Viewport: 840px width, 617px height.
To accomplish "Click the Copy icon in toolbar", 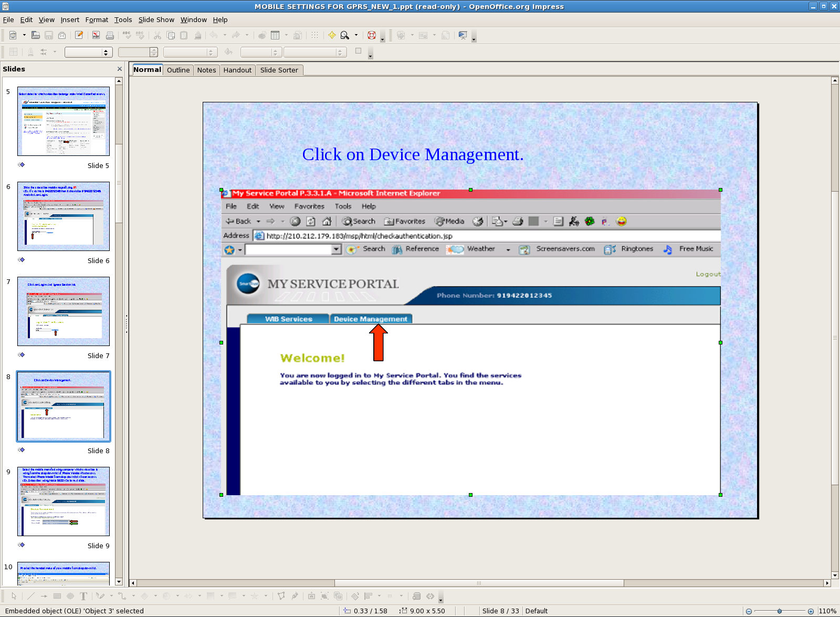I will (x=171, y=35).
